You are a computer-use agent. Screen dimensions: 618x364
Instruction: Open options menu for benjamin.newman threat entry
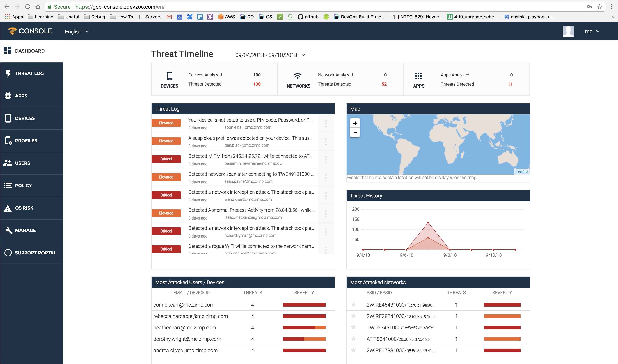tap(326, 160)
